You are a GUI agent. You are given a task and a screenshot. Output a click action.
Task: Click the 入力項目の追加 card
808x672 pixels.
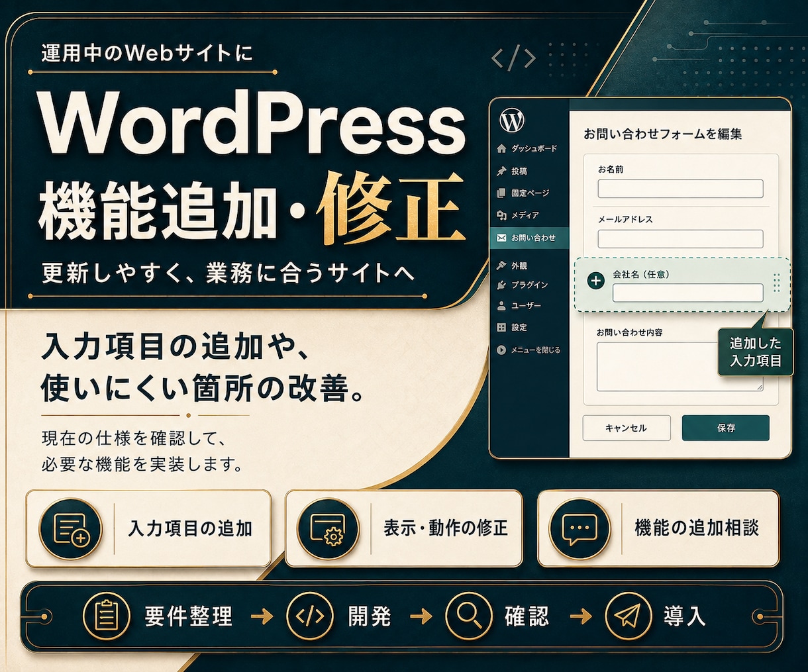click(x=148, y=528)
